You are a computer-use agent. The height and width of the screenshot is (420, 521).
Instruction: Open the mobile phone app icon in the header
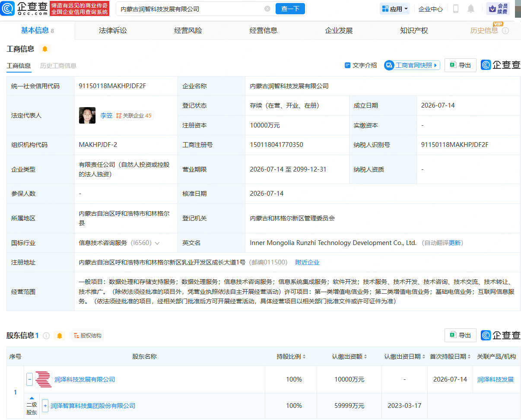(456, 9)
